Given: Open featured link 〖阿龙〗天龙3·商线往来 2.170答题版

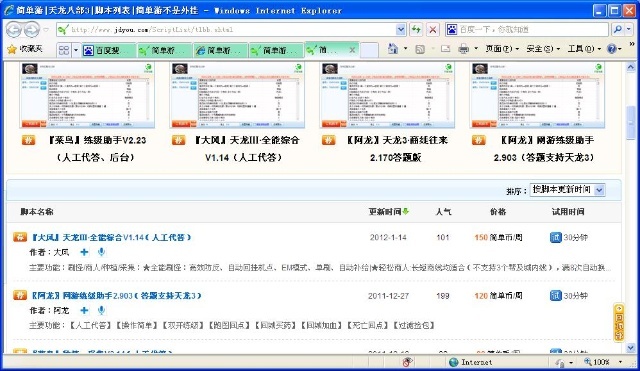Looking at the screenshot, I should coord(396,149).
